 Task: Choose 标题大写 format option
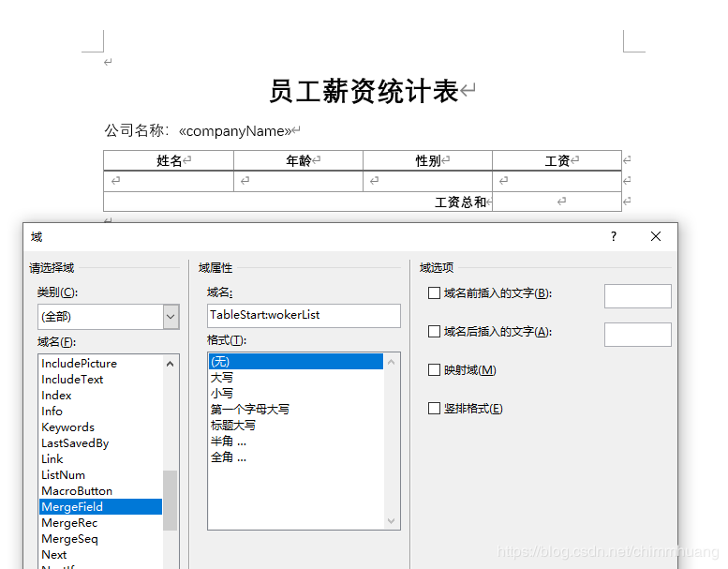point(296,425)
